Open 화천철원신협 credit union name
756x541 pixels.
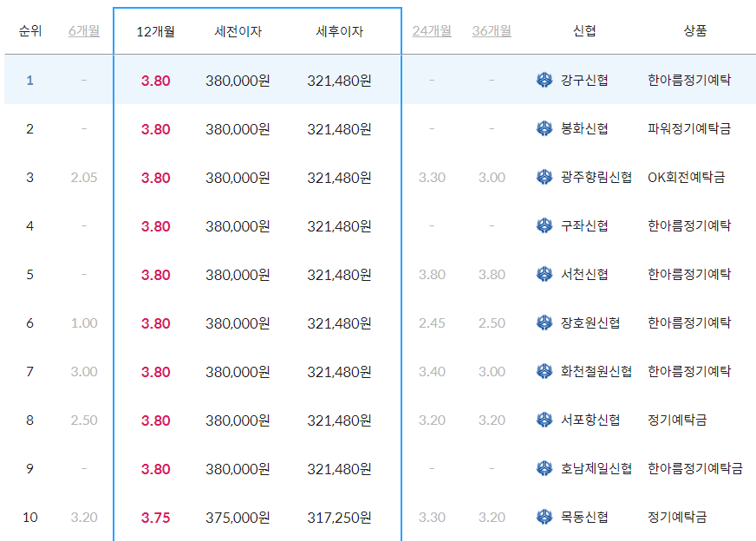(596, 371)
